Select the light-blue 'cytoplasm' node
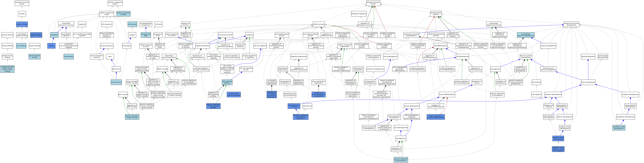Image resolution: width=644 pixels, height=163 pixels. (54, 35)
